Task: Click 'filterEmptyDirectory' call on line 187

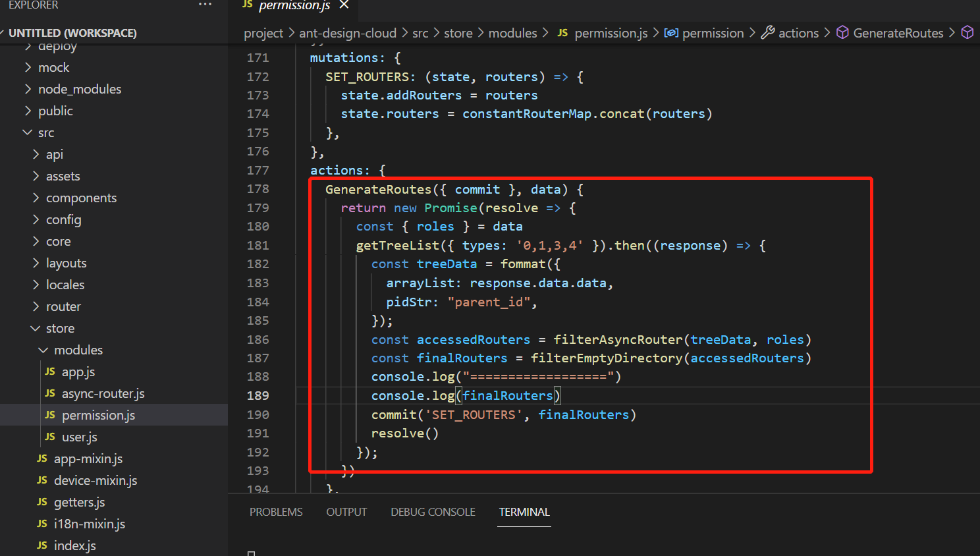Action: [607, 358]
